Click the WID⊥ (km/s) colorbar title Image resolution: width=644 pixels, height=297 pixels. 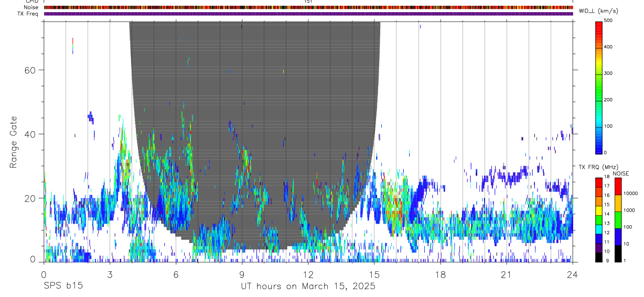point(599,10)
